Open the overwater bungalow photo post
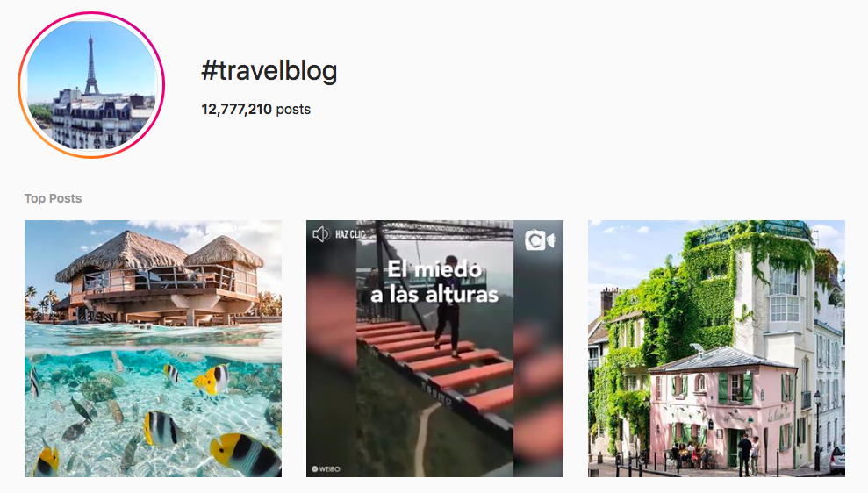Viewport: 868px width, 493px height. point(153,348)
